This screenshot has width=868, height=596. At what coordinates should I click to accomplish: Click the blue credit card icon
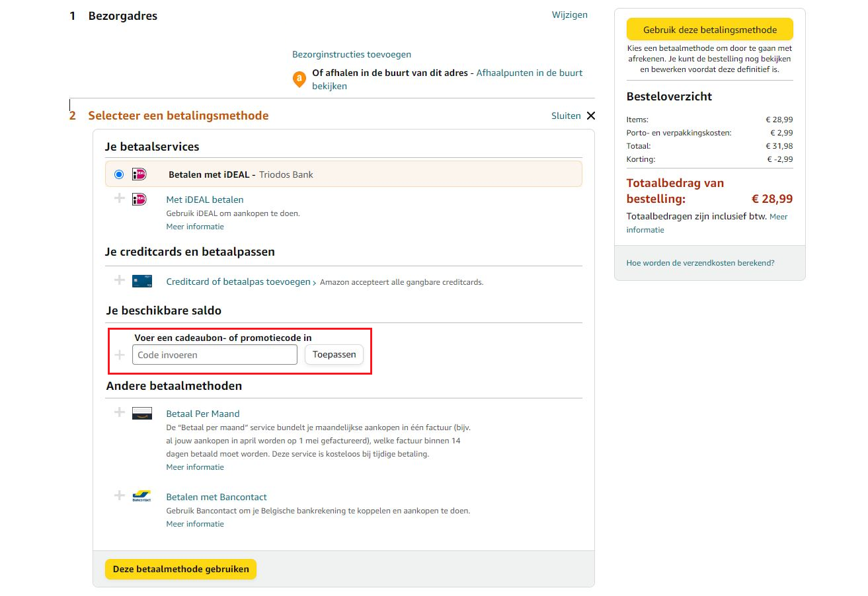[141, 281]
